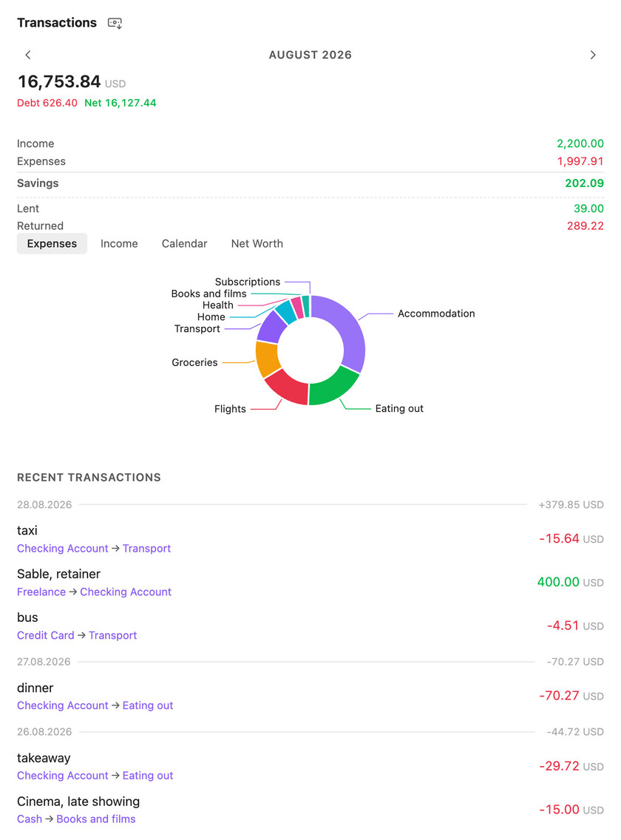Viewport: 621px width, 840px height.
Task: Switch to the Income tab
Action: 119,244
